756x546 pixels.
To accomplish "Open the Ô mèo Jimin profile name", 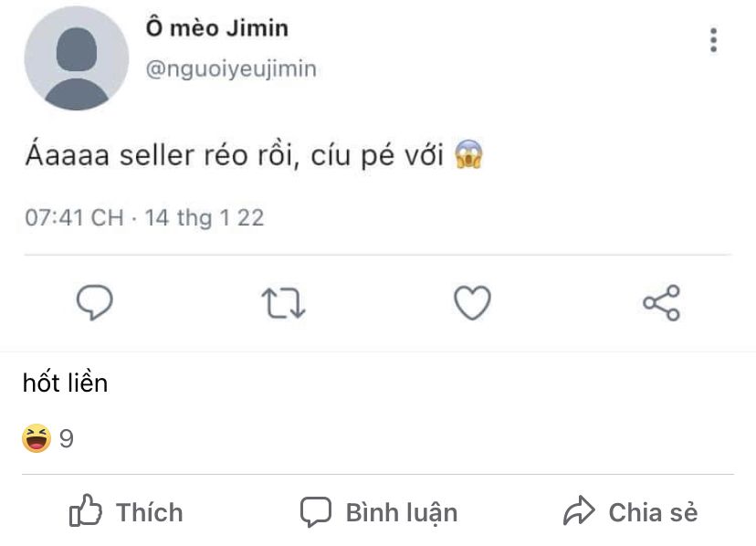I will click(x=216, y=28).
